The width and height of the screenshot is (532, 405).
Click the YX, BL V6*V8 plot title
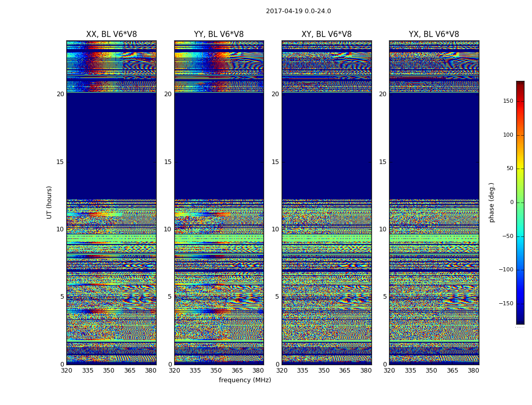(x=434, y=34)
